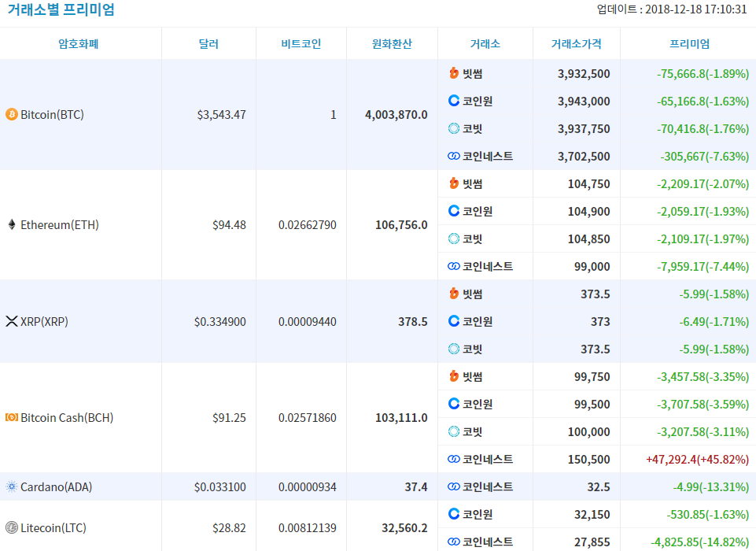This screenshot has height=551, width=756.
Task: Click the +47,292.4(+45.82%) premium value
Action: pyautogui.click(x=697, y=460)
